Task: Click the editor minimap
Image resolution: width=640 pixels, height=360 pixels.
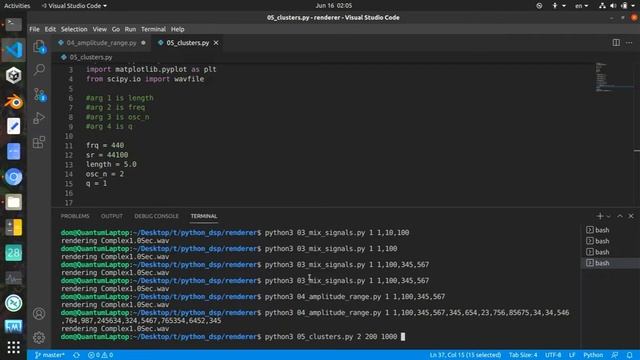Action: 613,78
